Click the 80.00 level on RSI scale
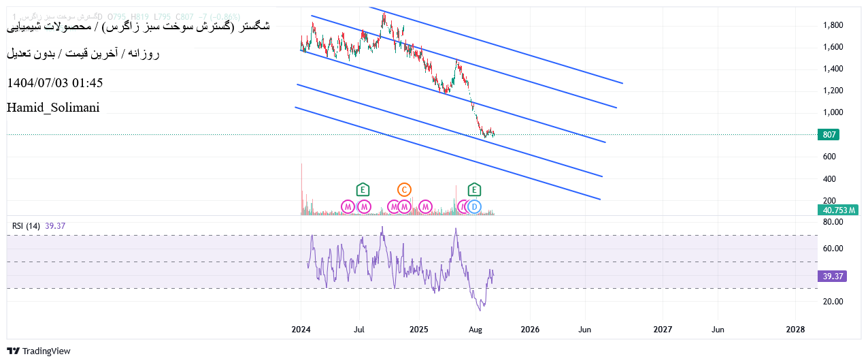The width and height of the screenshot is (868, 363). tap(833, 222)
